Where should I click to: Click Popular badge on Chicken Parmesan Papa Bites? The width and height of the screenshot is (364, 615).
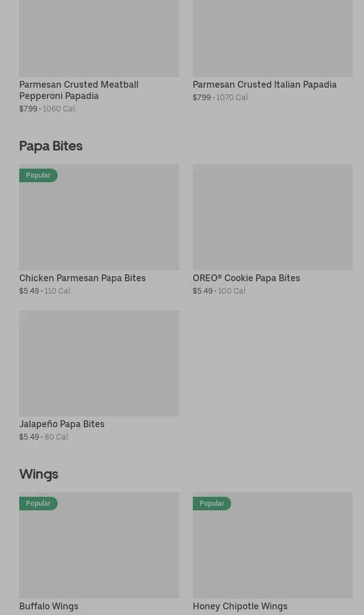point(38,175)
